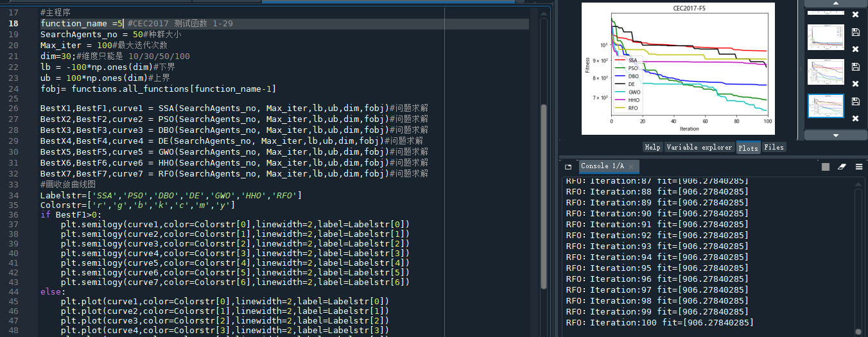This screenshot has width=868, height=337.
Task: Close the Console 1/A tab
Action: pyautogui.click(x=631, y=167)
